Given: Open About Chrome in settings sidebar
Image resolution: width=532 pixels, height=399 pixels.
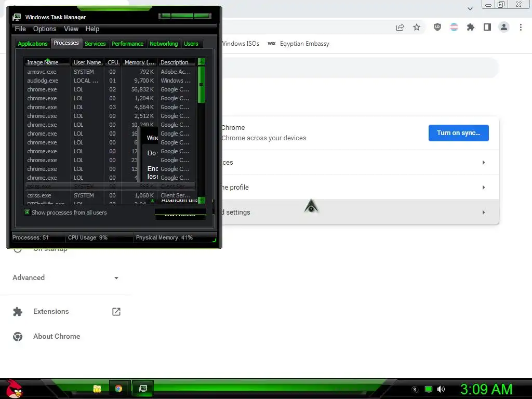Looking at the screenshot, I should point(57,336).
